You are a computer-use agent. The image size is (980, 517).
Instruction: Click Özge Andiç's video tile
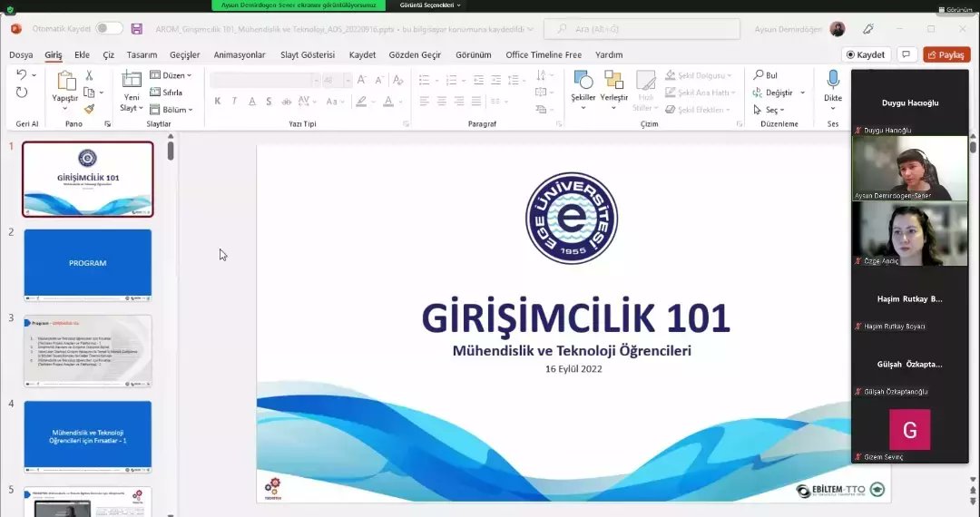(x=909, y=234)
